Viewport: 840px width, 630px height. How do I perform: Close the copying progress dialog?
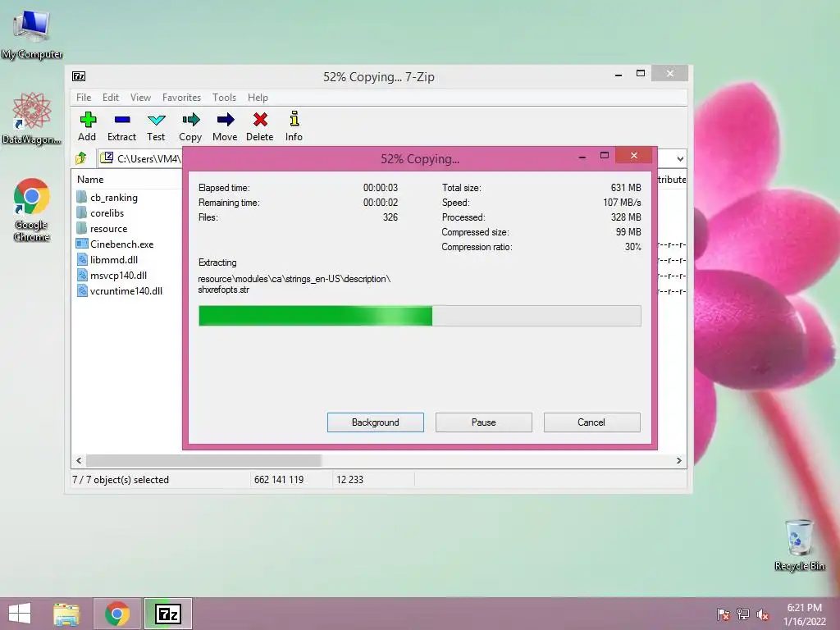[x=634, y=155]
